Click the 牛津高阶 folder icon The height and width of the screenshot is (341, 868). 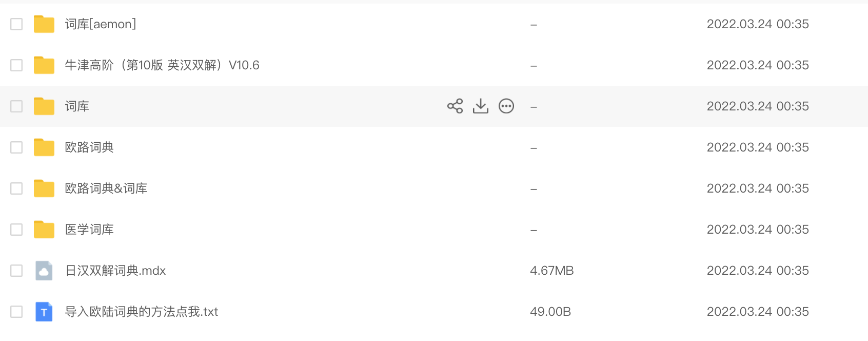(x=44, y=65)
